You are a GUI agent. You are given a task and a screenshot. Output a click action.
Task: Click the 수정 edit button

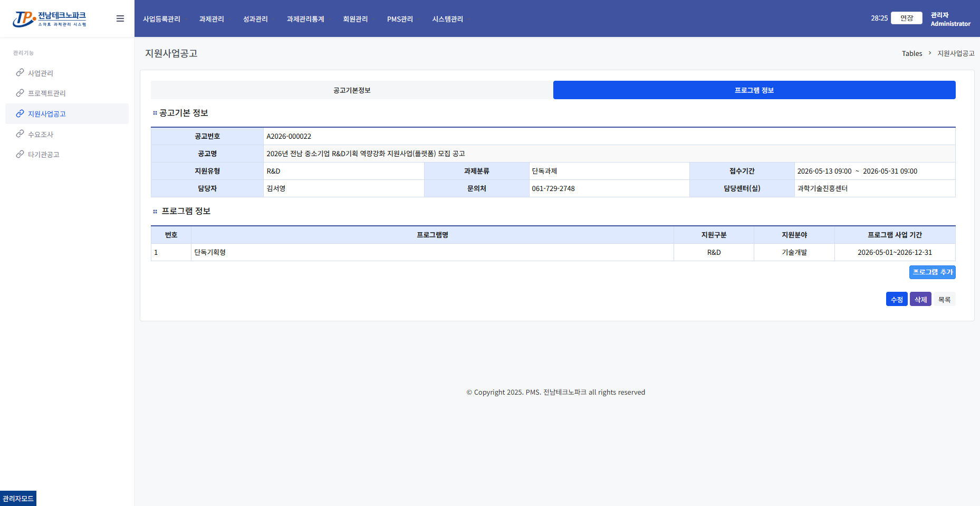[897, 299]
